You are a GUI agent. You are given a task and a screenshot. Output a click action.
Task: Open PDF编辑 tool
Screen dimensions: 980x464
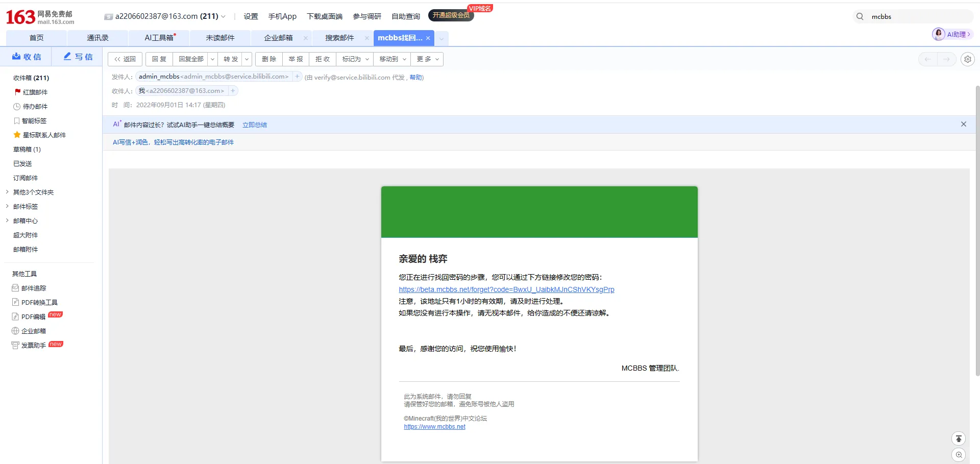click(29, 317)
